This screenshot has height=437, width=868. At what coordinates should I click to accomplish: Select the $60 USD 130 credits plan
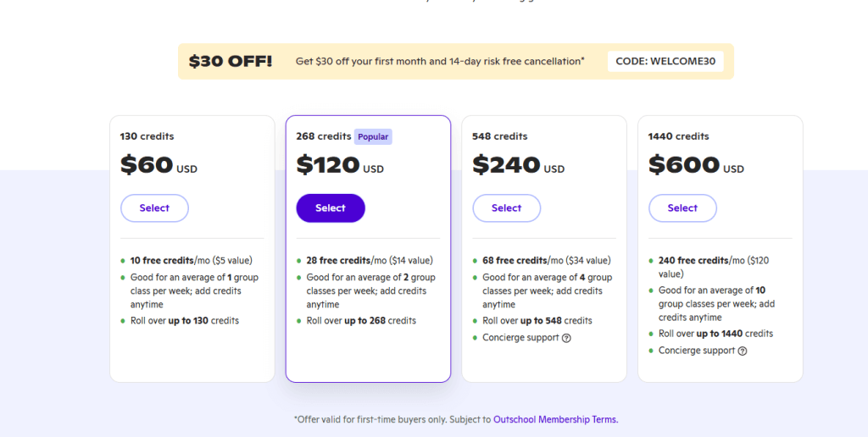[x=154, y=208]
